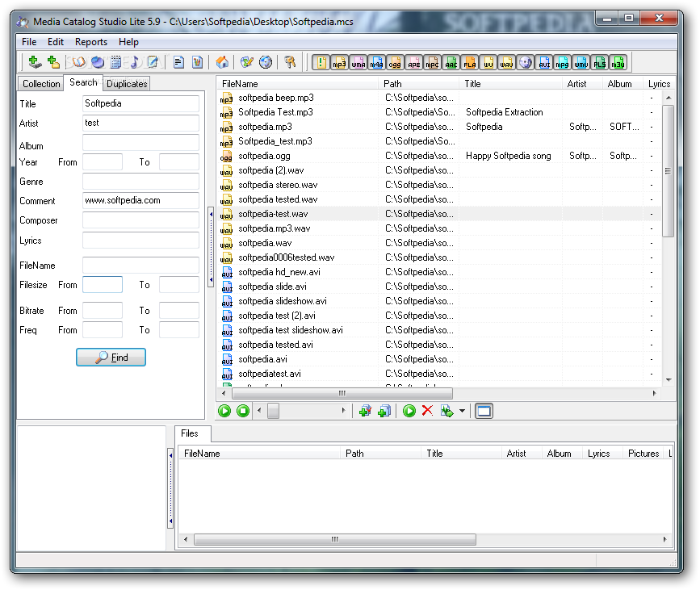The width and height of the screenshot is (700, 590).
Task: Click the Find button
Action: [111, 357]
